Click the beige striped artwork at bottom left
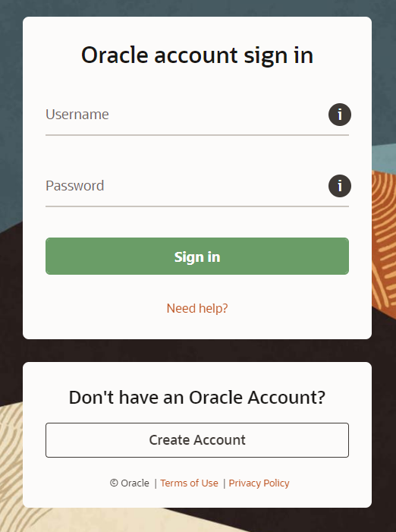 [x=11, y=468]
